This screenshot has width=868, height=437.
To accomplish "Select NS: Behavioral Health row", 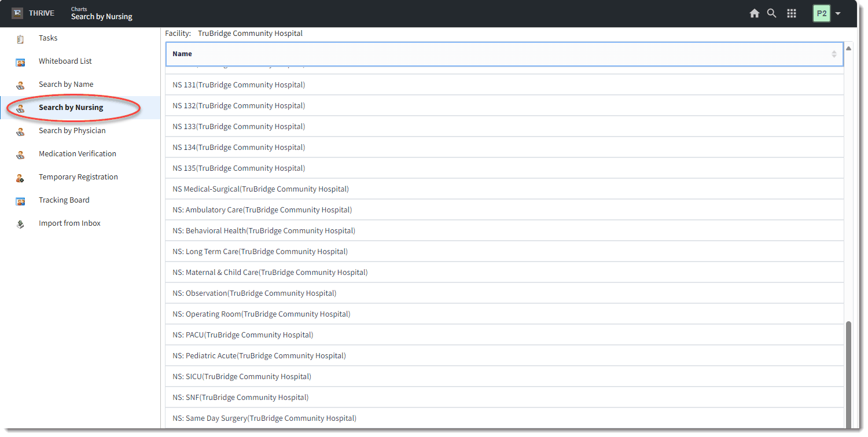I will click(505, 230).
